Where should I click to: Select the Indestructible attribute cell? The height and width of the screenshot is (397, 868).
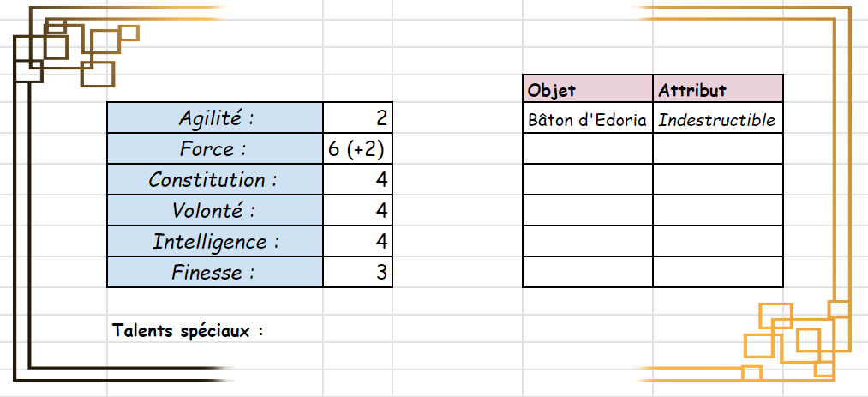[x=718, y=120]
